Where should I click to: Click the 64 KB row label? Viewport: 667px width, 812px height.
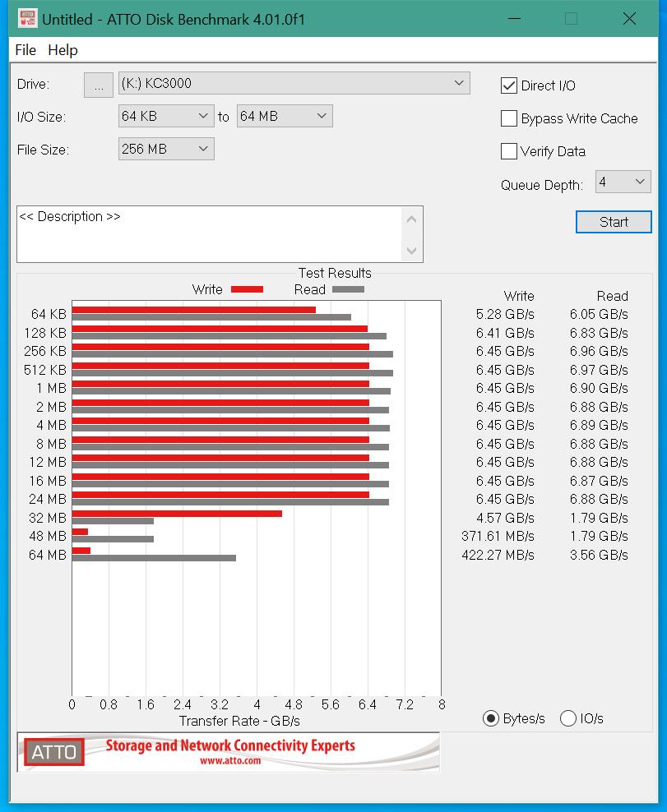[49, 314]
